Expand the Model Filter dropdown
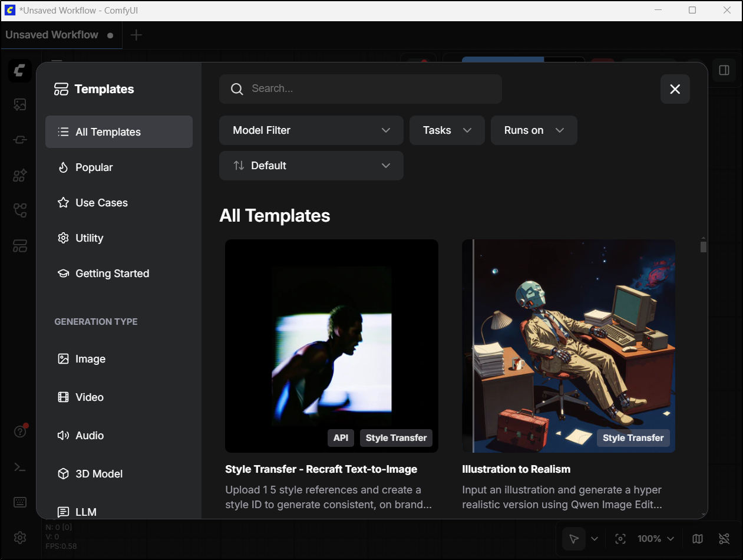The image size is (743, 560). tap(311, 130)
